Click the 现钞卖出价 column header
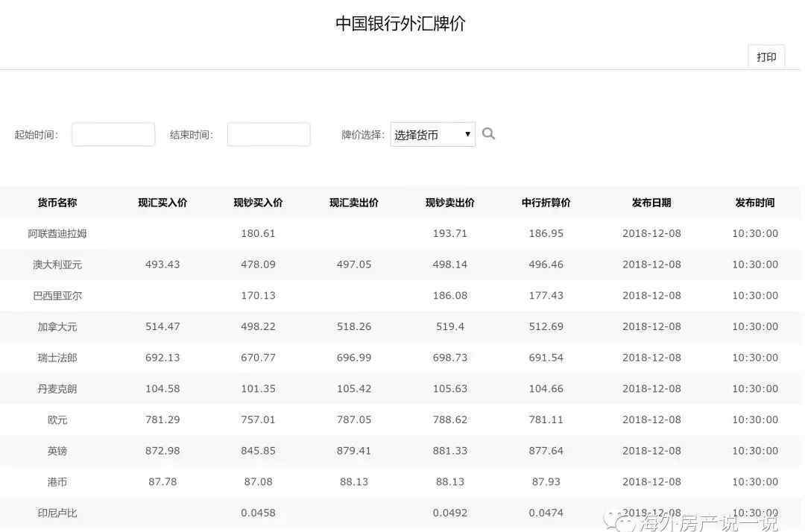 449,203
